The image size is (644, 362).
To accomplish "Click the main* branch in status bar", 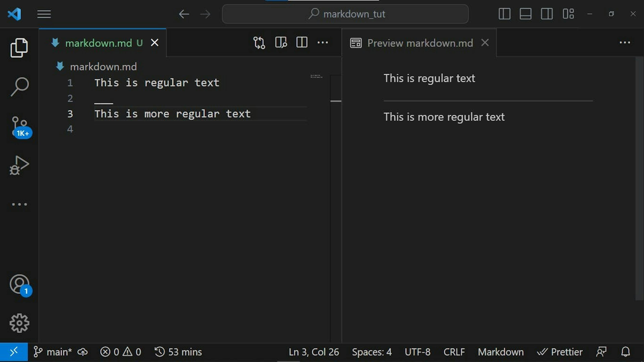I will tap(53, 352).
